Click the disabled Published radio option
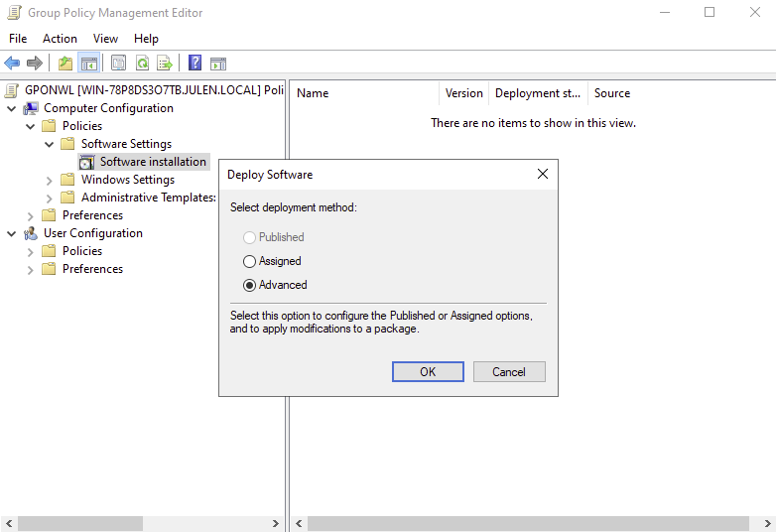Screen dimensions: 776x532 pyautogui.click(x=249, y=237)
